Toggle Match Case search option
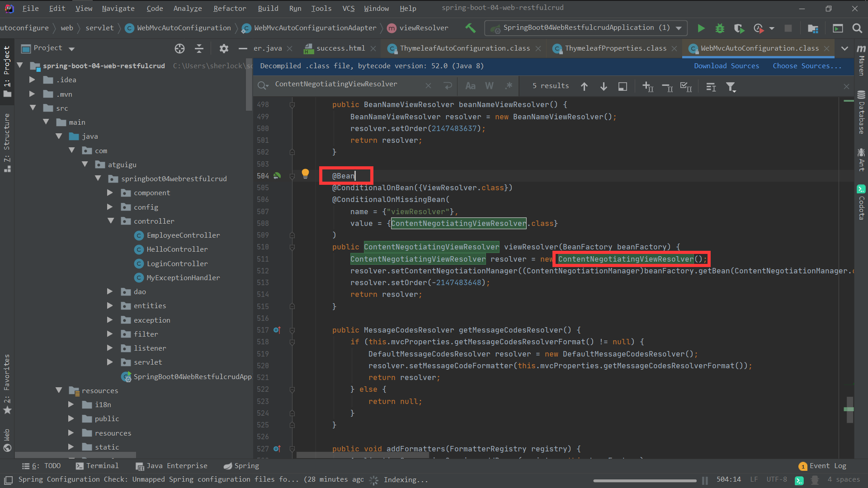 [x=470, y=86]
